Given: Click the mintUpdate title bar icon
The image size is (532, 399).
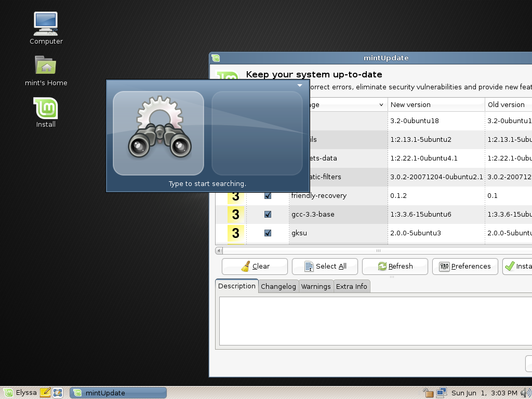Looking at the screenshot, I should (x=216, y=58).
